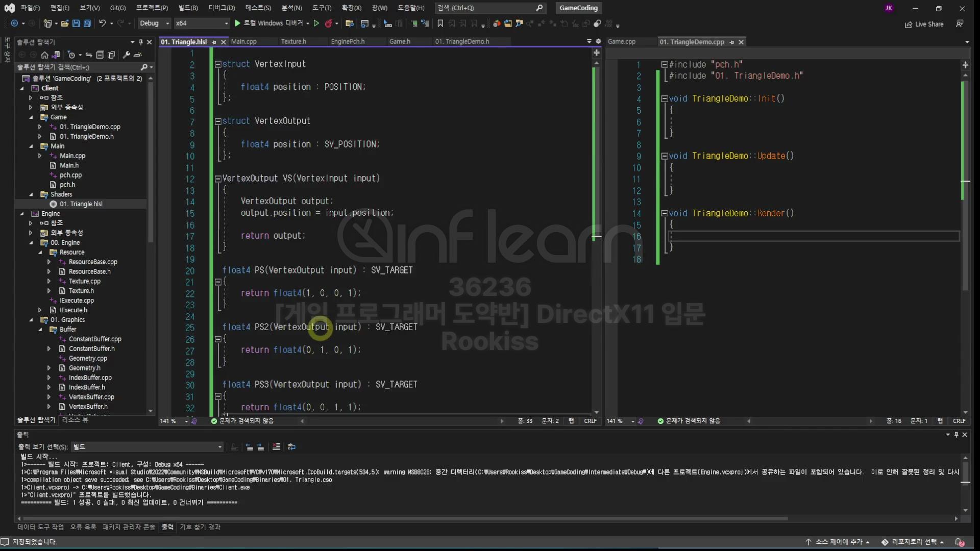Click the bookmark icon in toolbar
The image size is (980, 551).
440,23
